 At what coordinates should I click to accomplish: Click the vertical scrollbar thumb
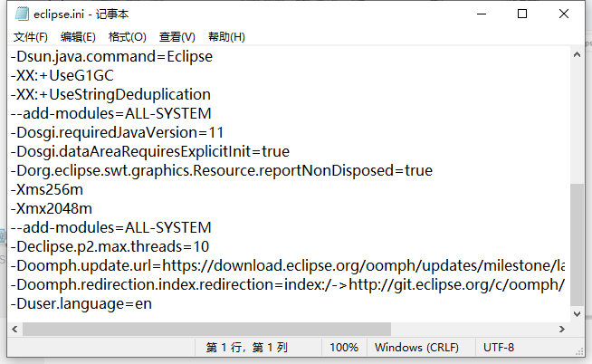[x=577, y=244]
